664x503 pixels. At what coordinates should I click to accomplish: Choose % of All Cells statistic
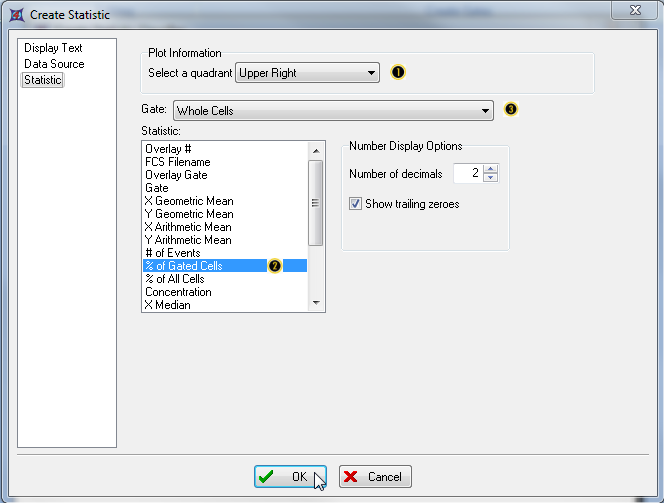(x=225, y=279)
